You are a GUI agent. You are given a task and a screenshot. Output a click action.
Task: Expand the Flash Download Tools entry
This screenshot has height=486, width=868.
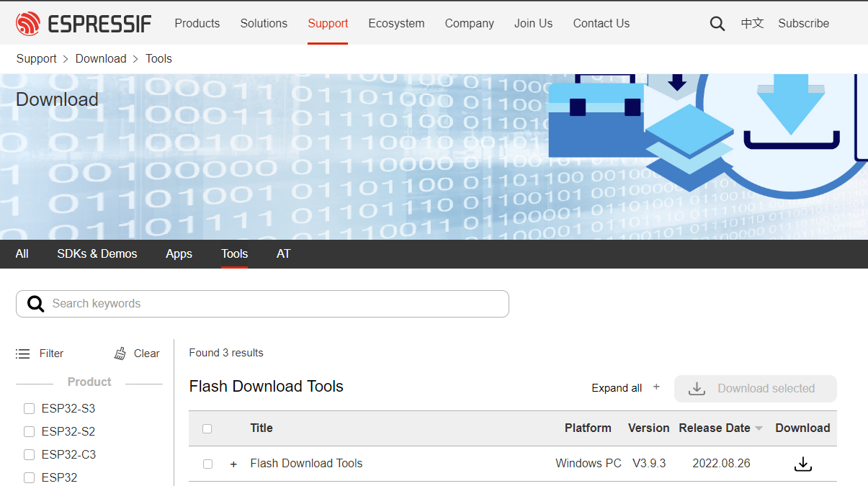(233, 464)
